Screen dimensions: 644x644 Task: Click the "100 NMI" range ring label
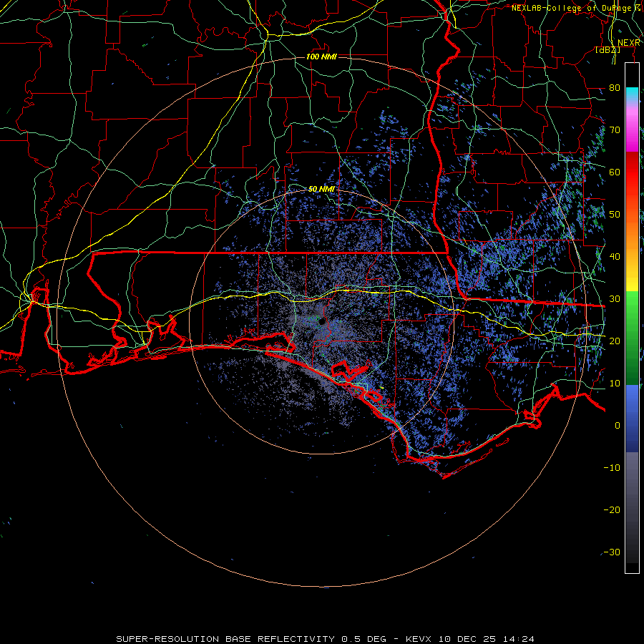(321, 57)
